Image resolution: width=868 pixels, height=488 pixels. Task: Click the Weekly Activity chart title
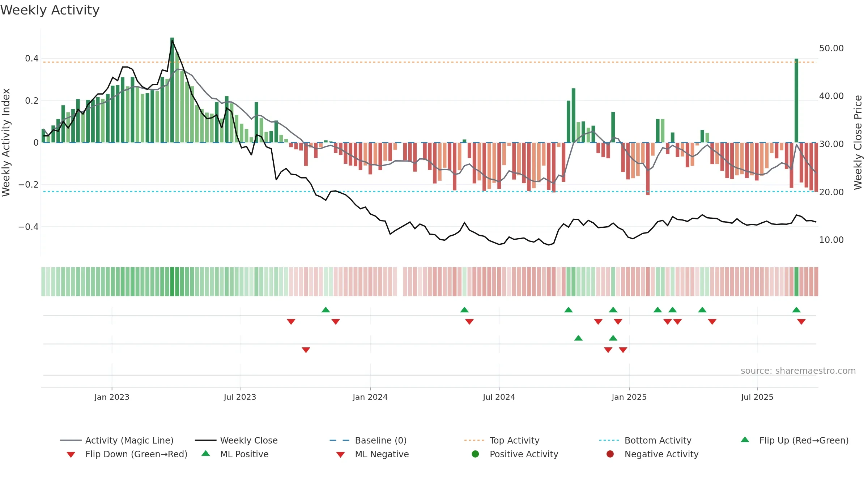click(x=50, y=10)
